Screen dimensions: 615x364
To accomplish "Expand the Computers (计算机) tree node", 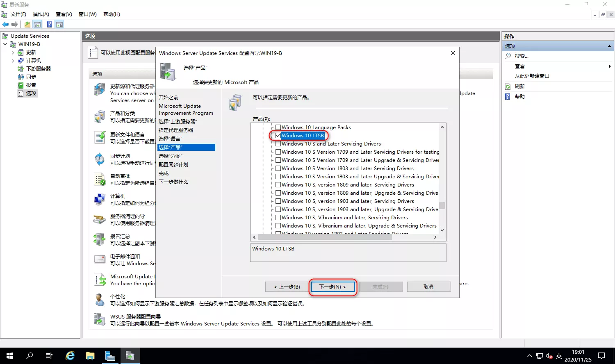I will (x=13, y=61).
